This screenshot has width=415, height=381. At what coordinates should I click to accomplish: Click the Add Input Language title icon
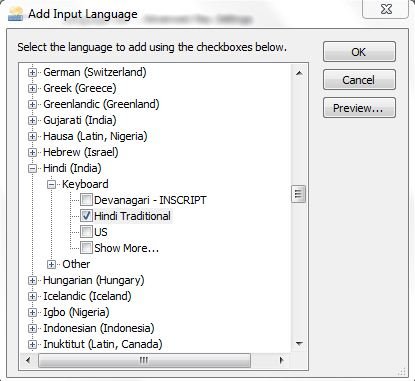15,14
